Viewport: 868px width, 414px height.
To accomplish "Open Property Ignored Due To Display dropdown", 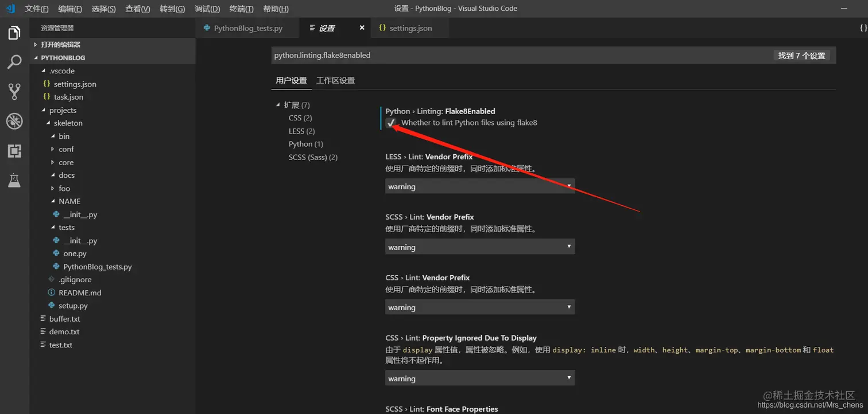I will click(x=480, y=378).
